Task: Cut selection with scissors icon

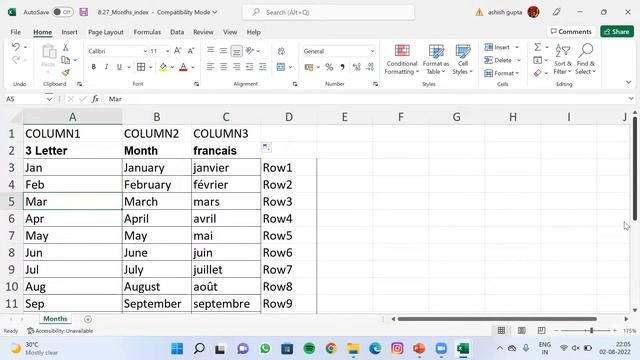Action: pyautogui.click(x=65, y=48)
